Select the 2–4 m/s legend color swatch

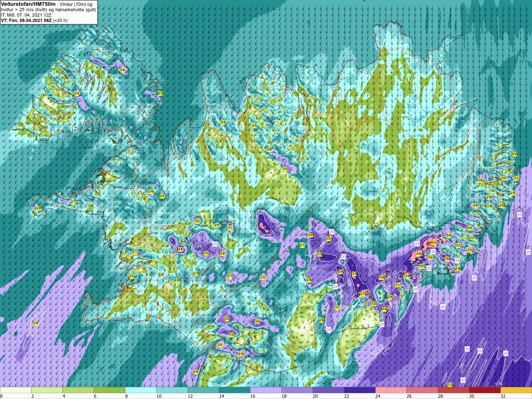[x=47, y=390]
